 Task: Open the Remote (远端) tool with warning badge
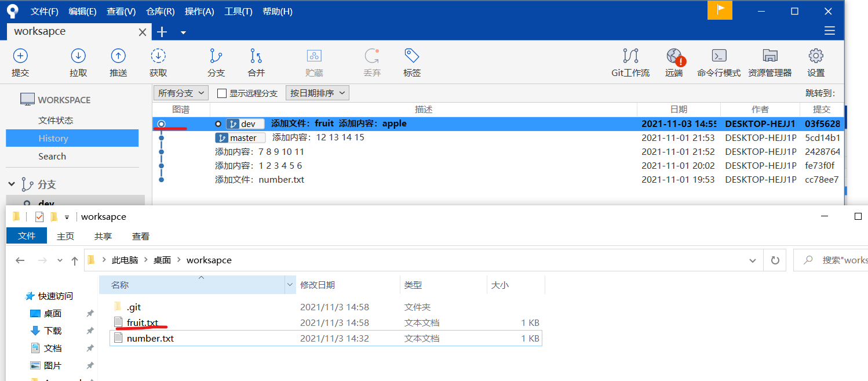pos(674,56)
